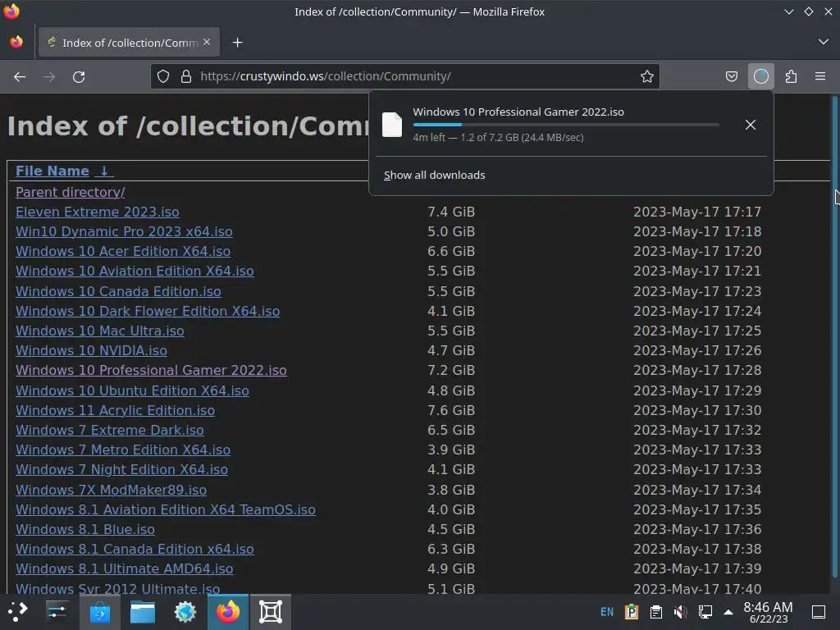Toggle the downloads panel toolbar button
840x630 pixels.
pos(760,76)
